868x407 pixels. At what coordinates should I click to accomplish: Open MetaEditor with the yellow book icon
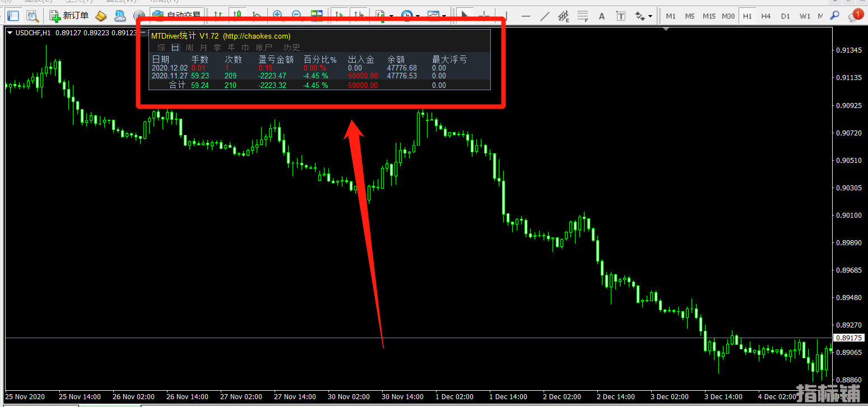[101, 16]
